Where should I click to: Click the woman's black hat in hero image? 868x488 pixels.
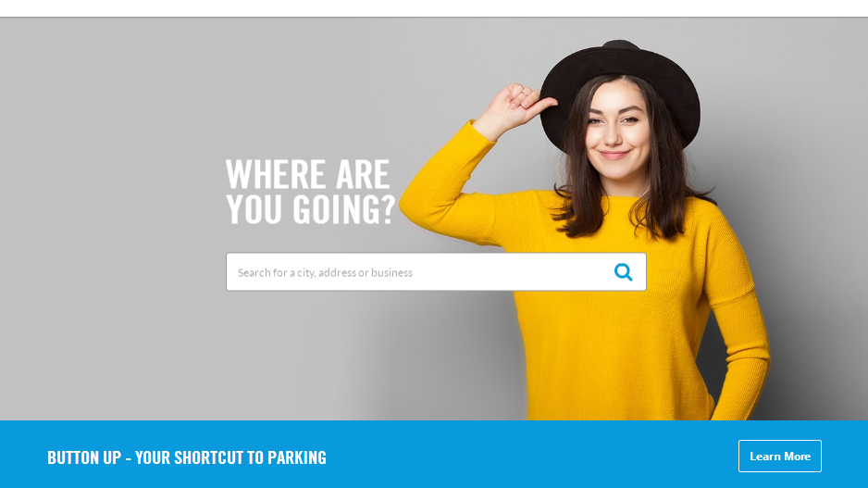tap(620, 89)
